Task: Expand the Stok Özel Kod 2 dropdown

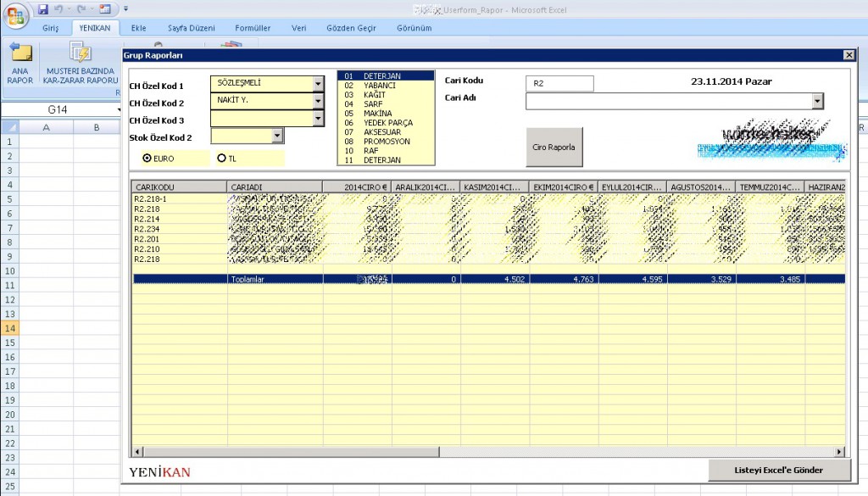Action: (x=277, y=136)
